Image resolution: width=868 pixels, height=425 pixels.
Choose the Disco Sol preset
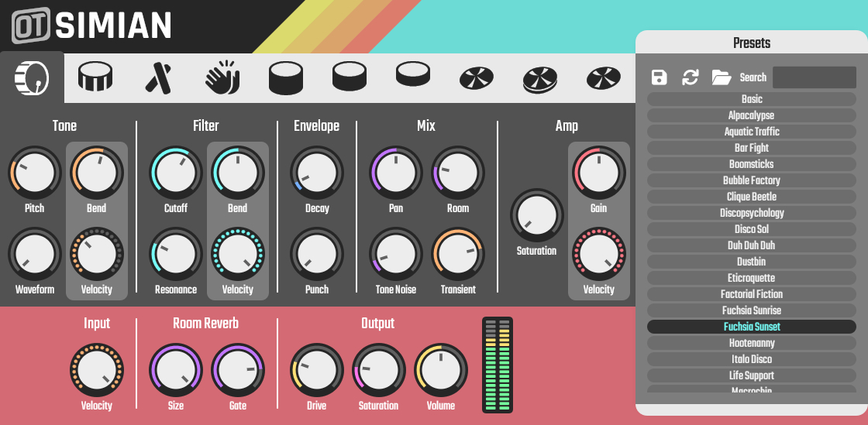(x=752, y=229)
